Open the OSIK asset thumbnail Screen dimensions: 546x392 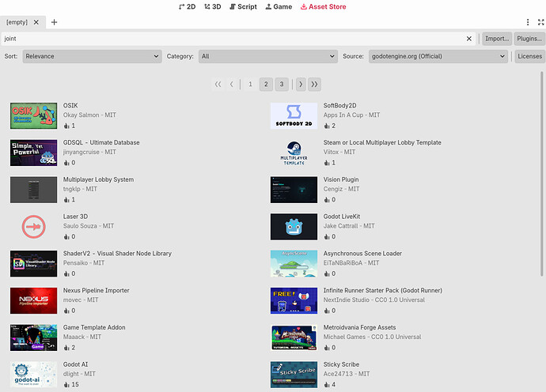coord(33,115)
